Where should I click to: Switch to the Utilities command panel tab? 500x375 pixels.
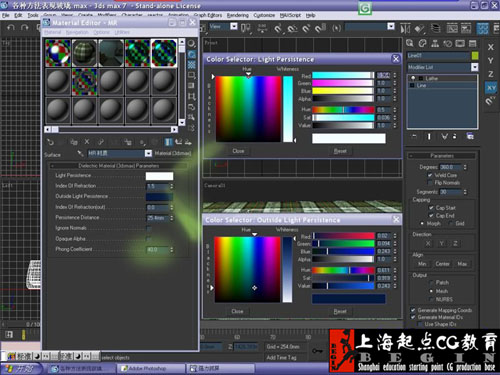pyautogui.click(x=472, y=43)
